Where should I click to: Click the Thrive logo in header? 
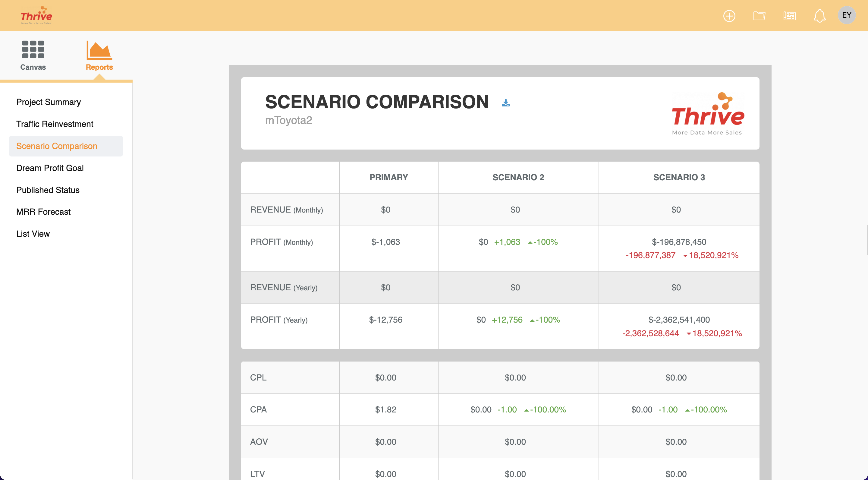click(x=36, y=15)
